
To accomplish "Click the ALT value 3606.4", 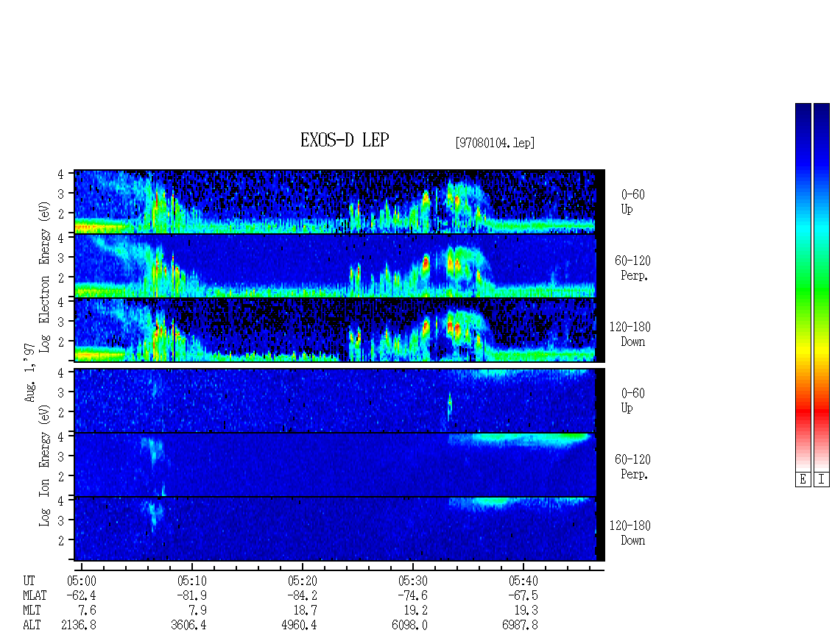I will [189, 626].
